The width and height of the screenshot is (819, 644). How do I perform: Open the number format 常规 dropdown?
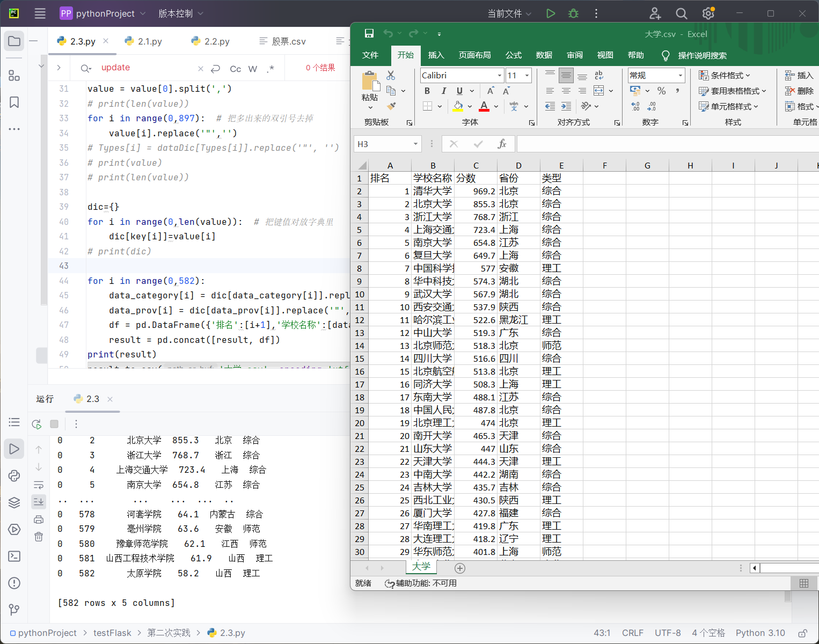681,76
